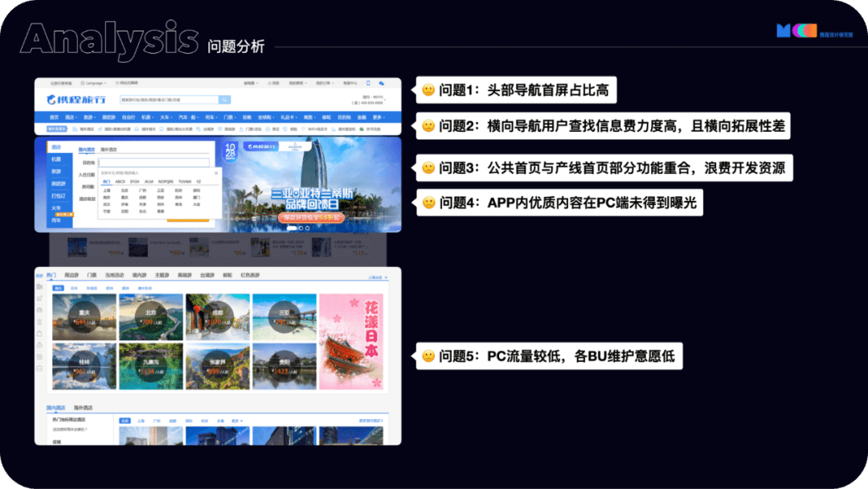
Task: Expand the 用车 dropdown in the blue nav bar
Action: 211,117
